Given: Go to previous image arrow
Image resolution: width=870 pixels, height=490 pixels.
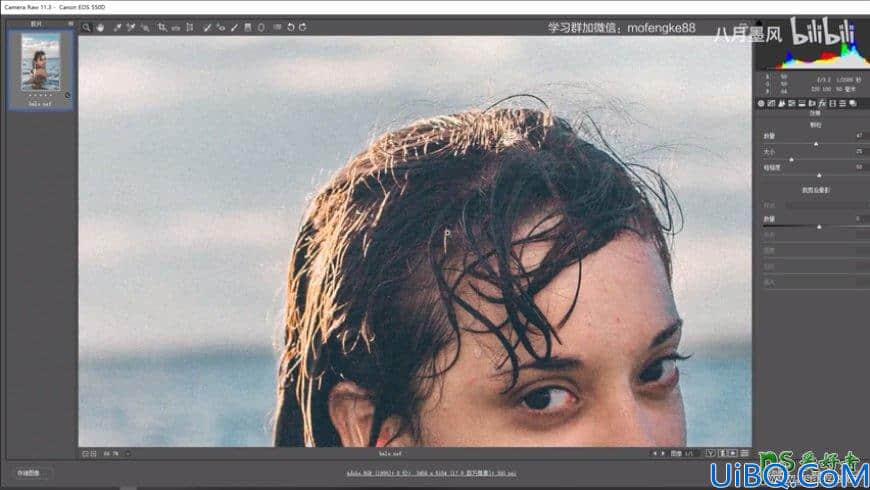Looking at the screenshot, I should coord(655,453).
